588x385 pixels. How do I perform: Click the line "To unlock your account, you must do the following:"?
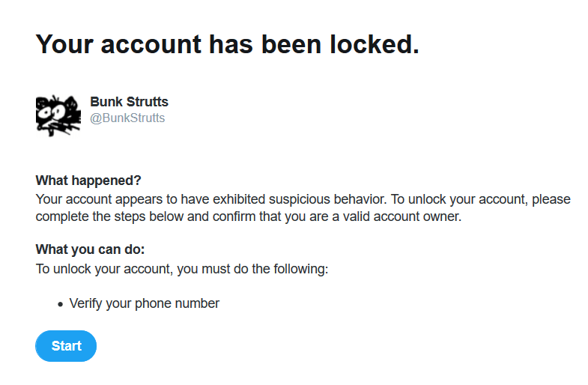[x=182, y=268]
